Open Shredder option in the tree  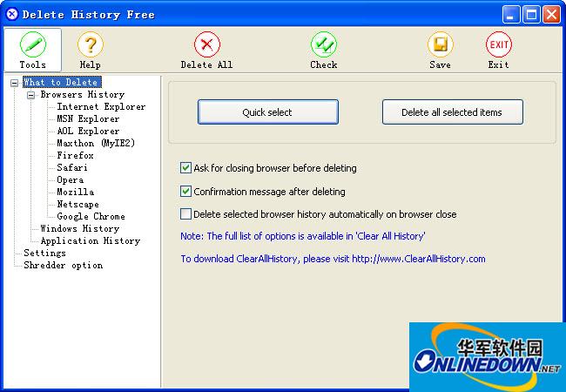point(64,266)
